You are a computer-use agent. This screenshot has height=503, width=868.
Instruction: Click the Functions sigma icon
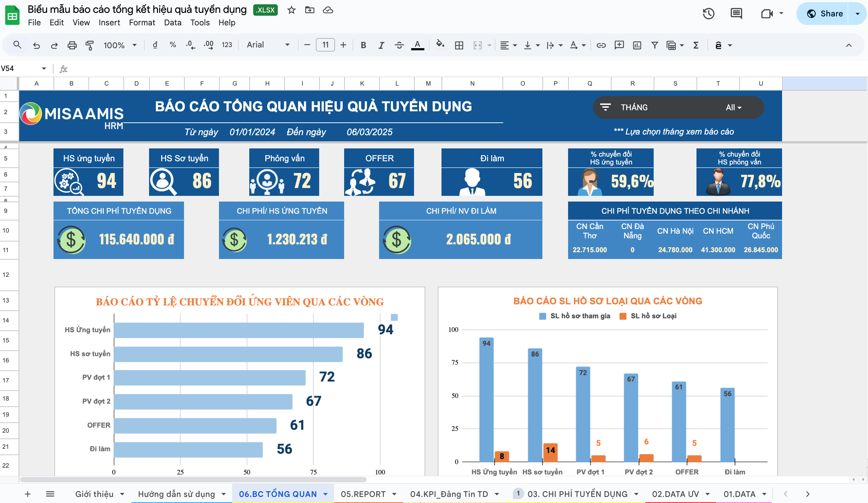[696, 45]
